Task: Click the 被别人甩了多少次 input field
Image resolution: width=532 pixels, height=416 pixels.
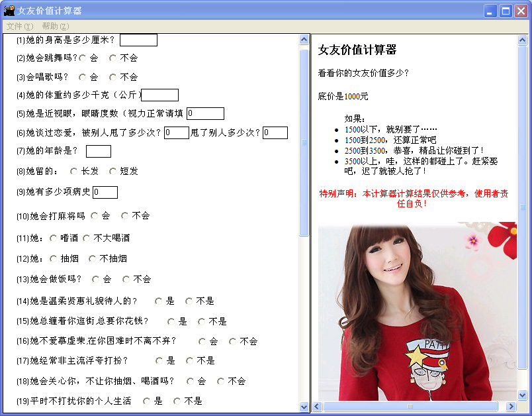Action: click(x=177, y=132)
